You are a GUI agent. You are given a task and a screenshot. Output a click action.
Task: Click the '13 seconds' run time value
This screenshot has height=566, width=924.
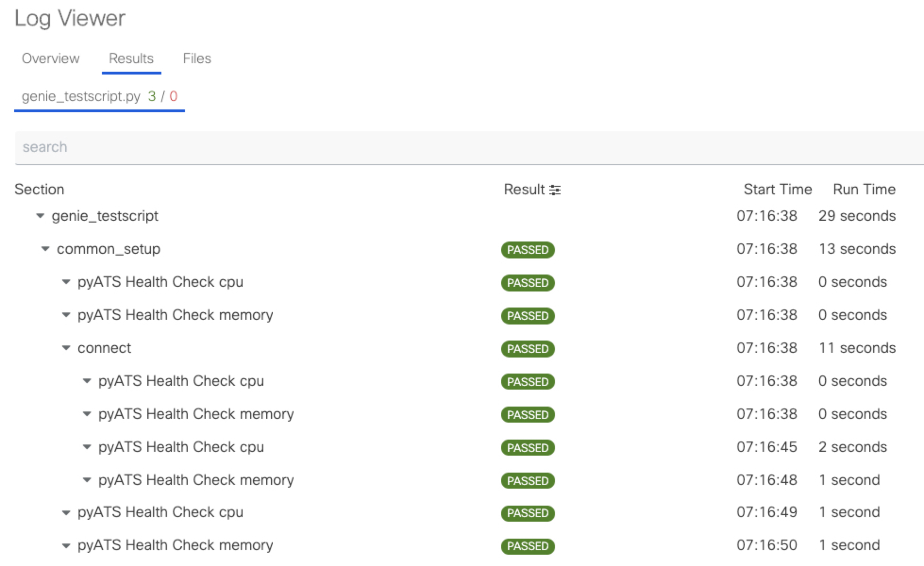857,249
